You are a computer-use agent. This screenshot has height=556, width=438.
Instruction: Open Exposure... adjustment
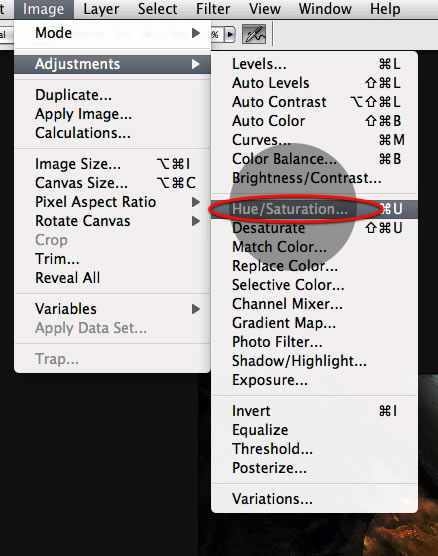coord(314,380)
